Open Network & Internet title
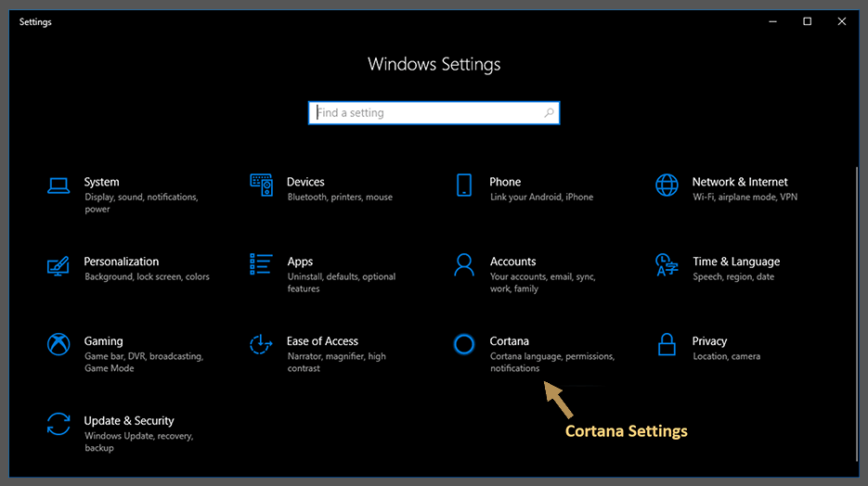868x486 pixels. (x=740, y=182)
